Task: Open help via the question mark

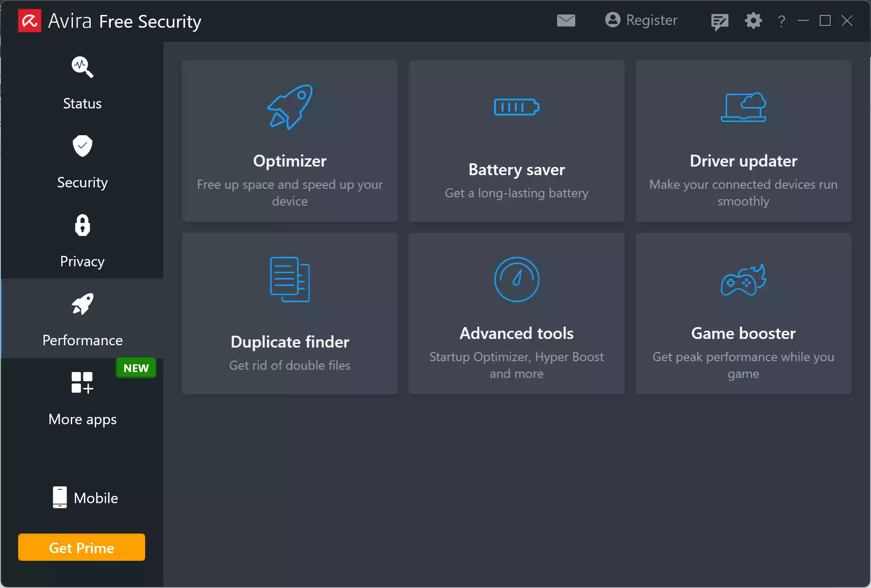Action: pos(781,21)
